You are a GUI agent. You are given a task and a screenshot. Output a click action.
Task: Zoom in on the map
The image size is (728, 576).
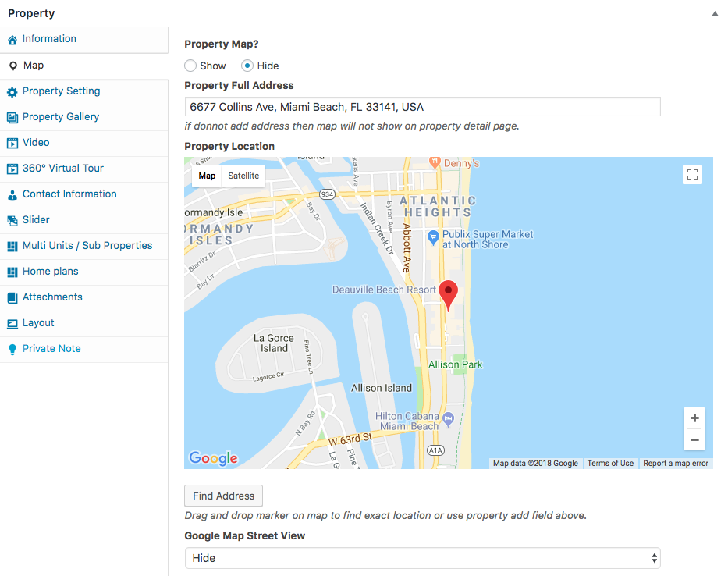pyautogui.click(x=694, y=418)
